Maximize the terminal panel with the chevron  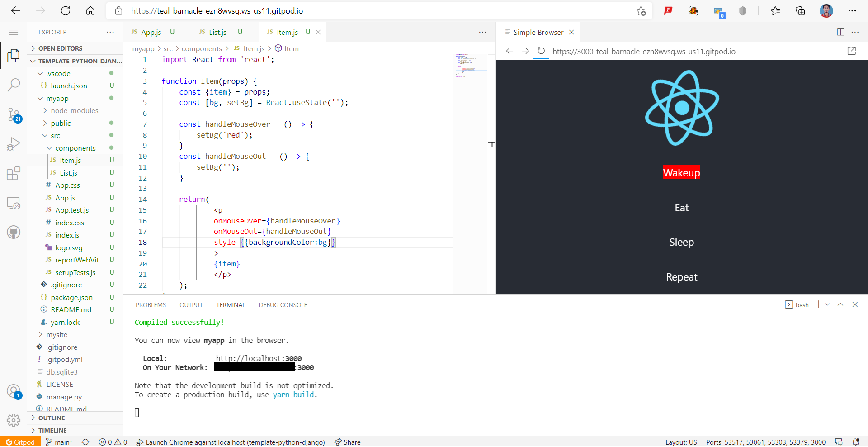(x=840, y=304)
